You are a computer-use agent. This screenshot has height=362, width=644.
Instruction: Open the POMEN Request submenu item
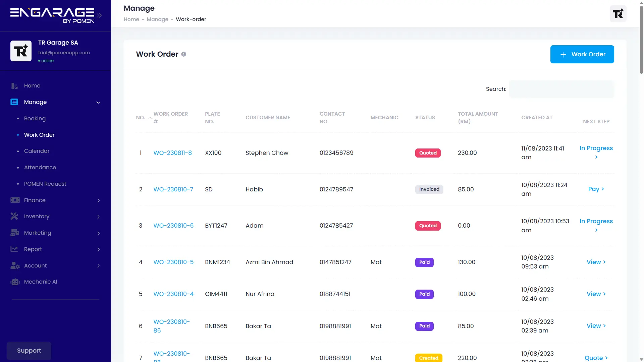[45, 184]
